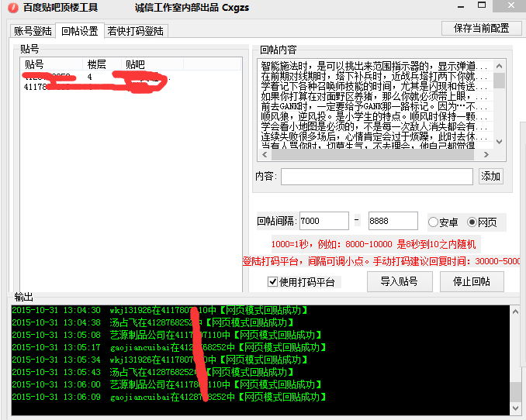Click the 添加 button

click(x=490, y=176)
